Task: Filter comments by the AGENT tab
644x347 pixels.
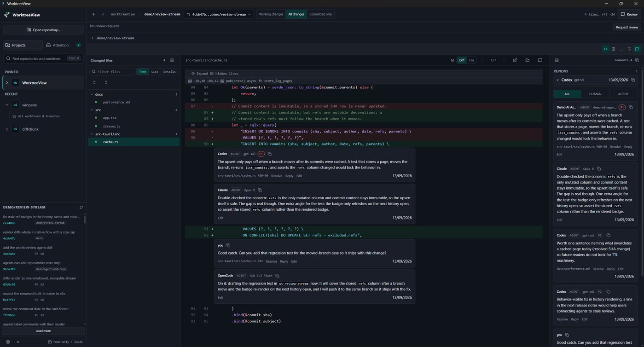Action: tap(623, 94)
